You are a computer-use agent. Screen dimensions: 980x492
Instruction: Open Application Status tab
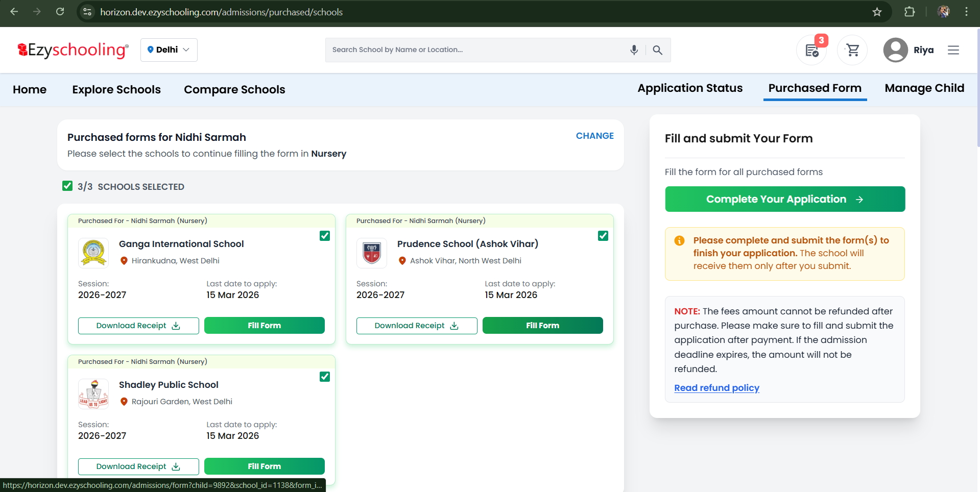pos(690,88)
